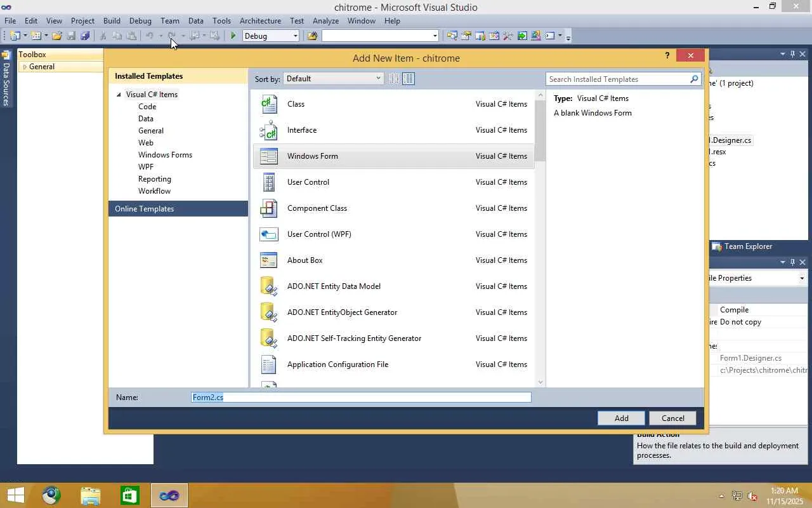Open the Find combo box dropdown arrow
The height and width of the screenshot is (508, 812).
435,36
